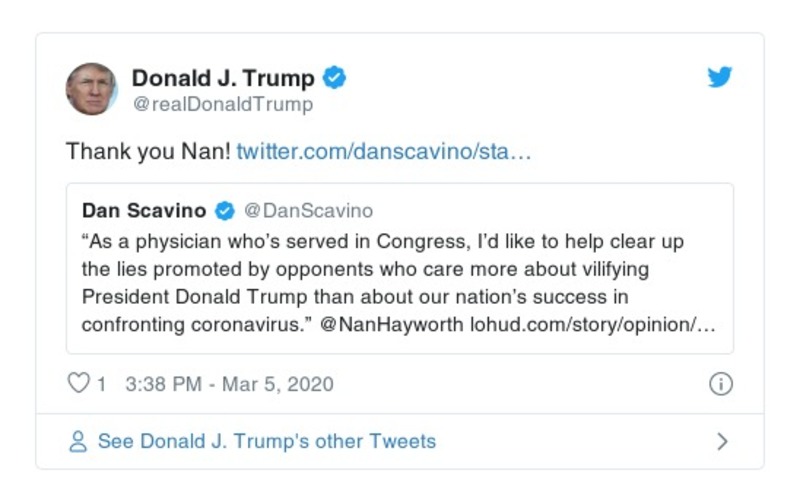Click the verified badge beside Dan Scavino

[226, 211]
